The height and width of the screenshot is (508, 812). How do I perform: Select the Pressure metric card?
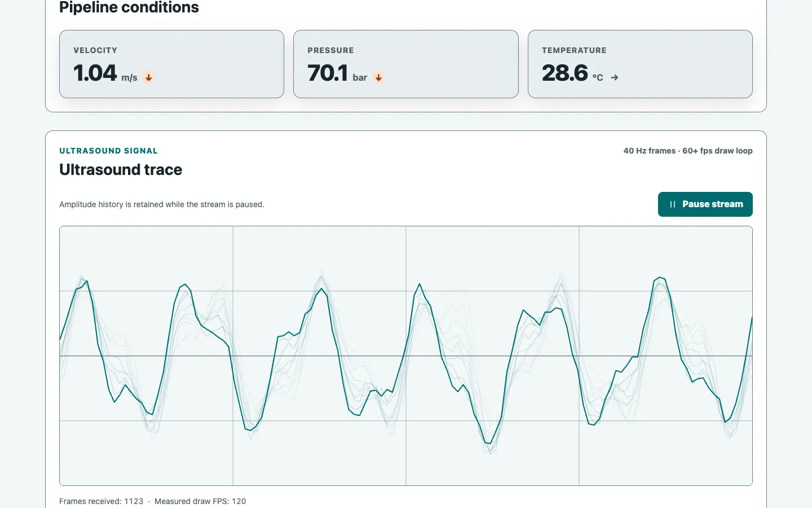(406, 64)
